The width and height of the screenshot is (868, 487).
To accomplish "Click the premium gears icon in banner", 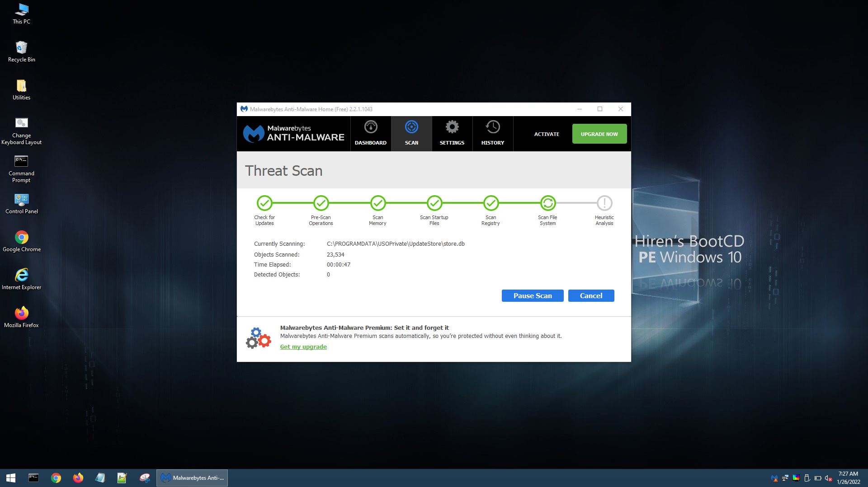I will (259, 338).
